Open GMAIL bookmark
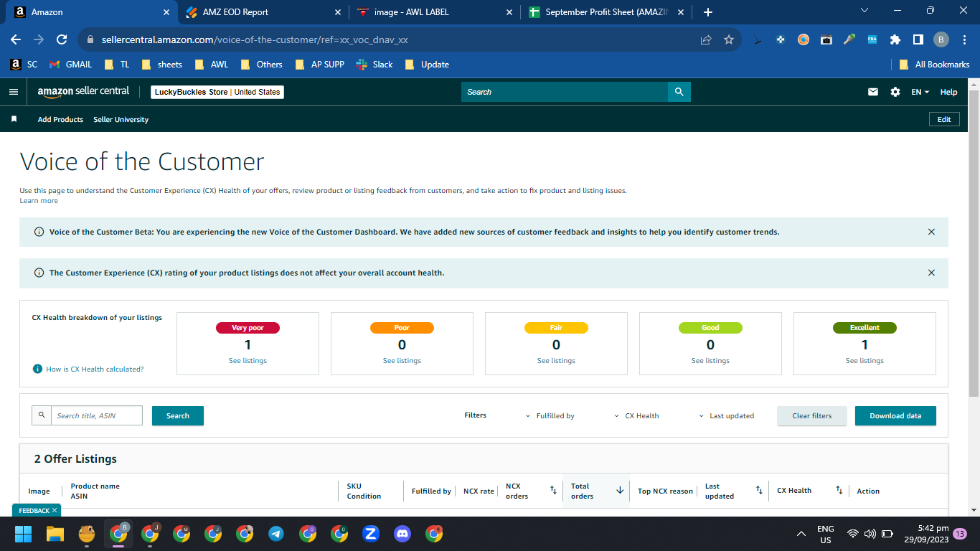This screenshot has width=980, height=551. (70, 64)
